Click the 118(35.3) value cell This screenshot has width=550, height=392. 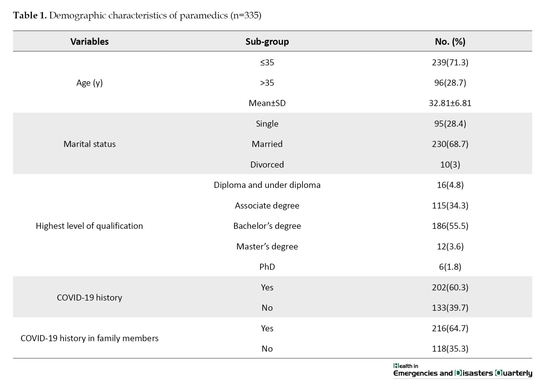(x=450, y=349)
